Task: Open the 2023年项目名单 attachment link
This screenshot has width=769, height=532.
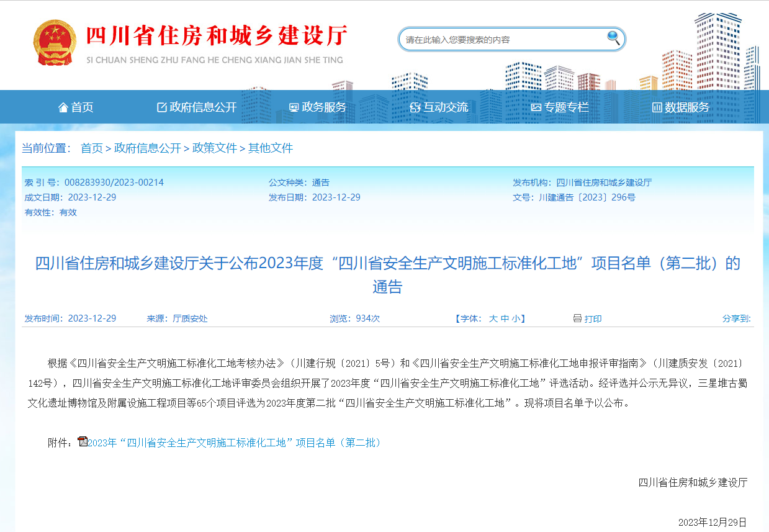Action: click(235, 443)
